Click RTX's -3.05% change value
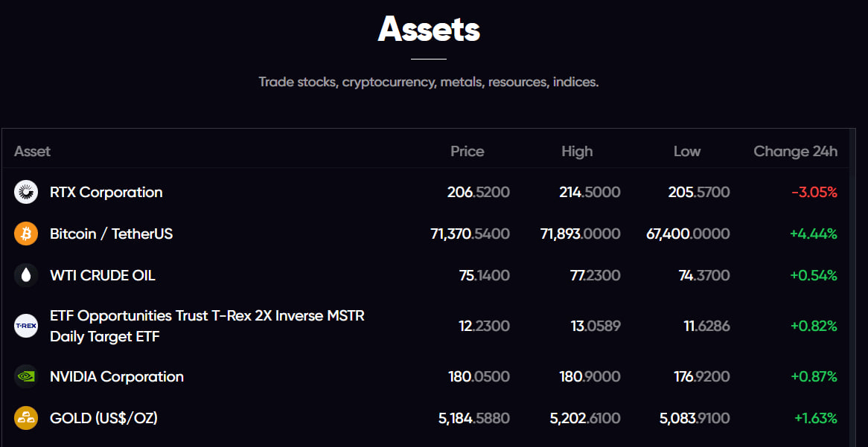The width and height of the screenshot is (868, 447). 814,192
